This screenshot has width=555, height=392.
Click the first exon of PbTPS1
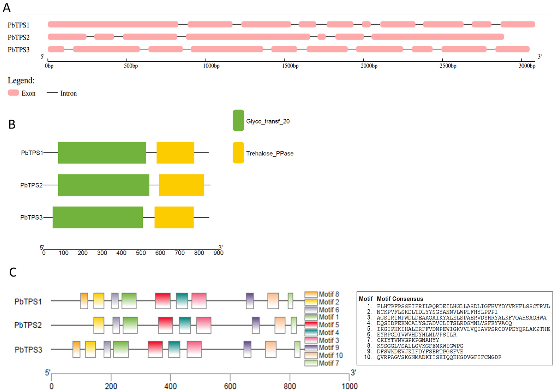click(113, 24)
